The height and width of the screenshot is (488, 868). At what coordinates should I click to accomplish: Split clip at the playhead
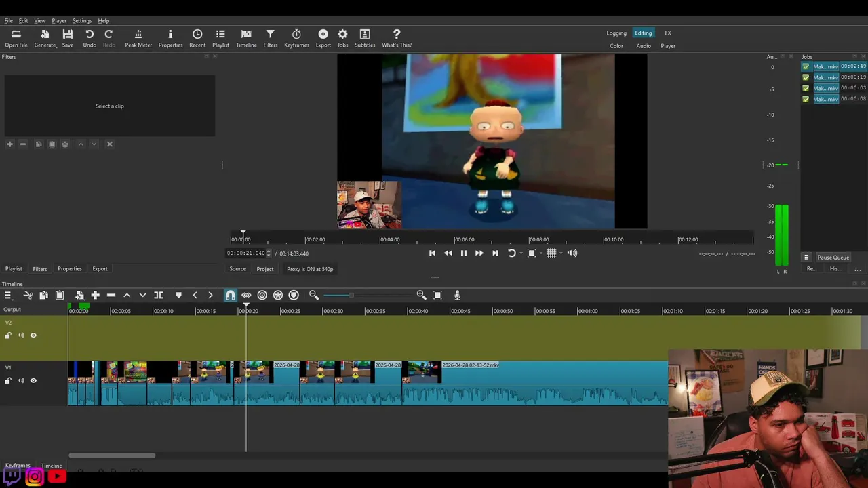coord(159,295)
